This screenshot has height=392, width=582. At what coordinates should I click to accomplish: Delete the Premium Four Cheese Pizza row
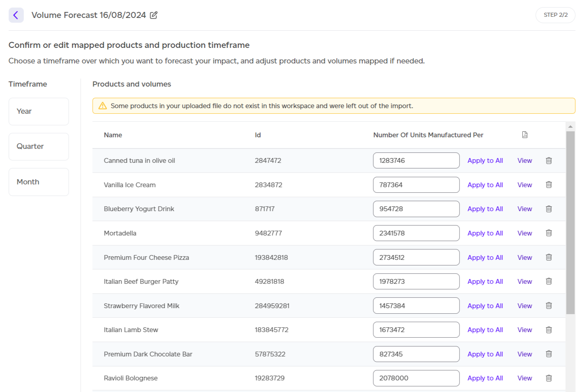[549, 257]
